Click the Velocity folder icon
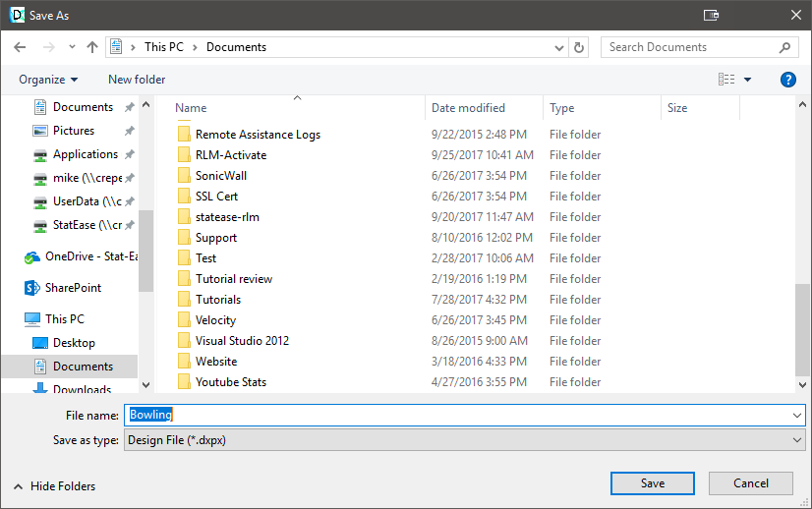Screen dimensions: 812x509 183,320
